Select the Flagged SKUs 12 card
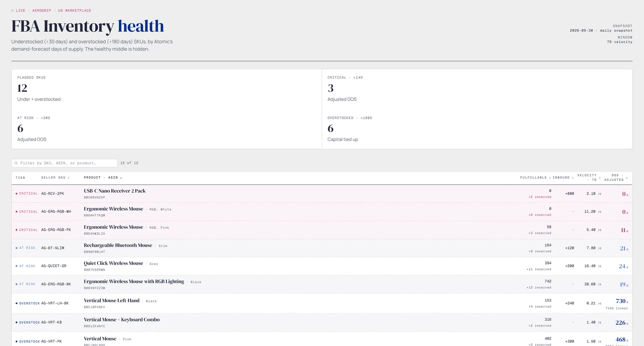The height and width of the screenshot is (346, 644). (x=167, y=89)
